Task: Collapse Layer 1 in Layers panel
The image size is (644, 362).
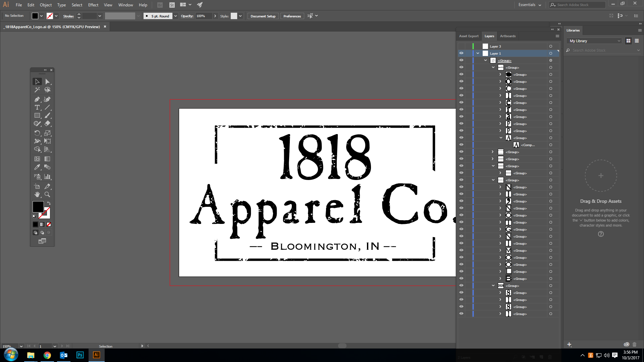Action: (478, 53)
